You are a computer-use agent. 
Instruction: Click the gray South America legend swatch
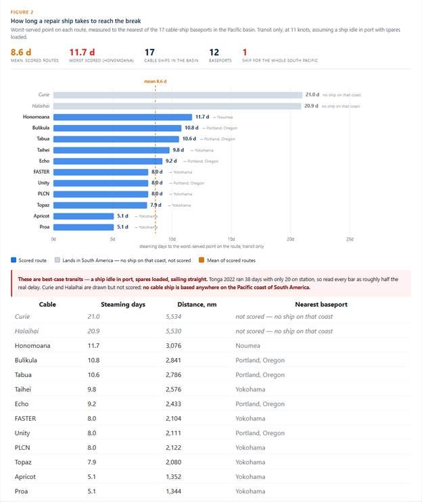click(57, 260)
